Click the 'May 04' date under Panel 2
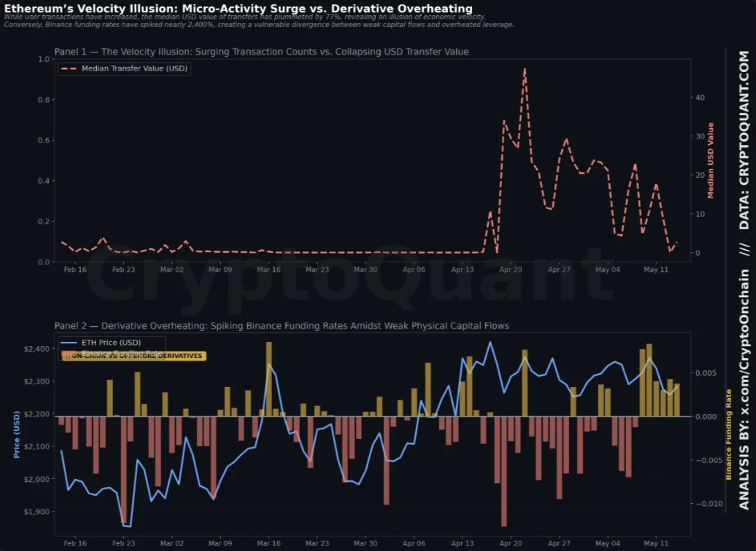 [x=608, y=543]
